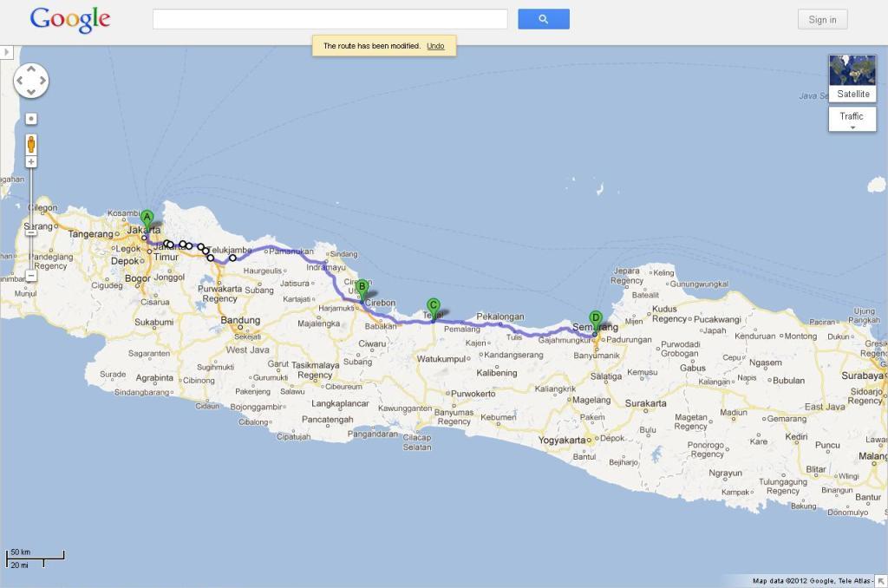Click the Pekalongan city label
The image size is (888, 588).
(500, 317)
